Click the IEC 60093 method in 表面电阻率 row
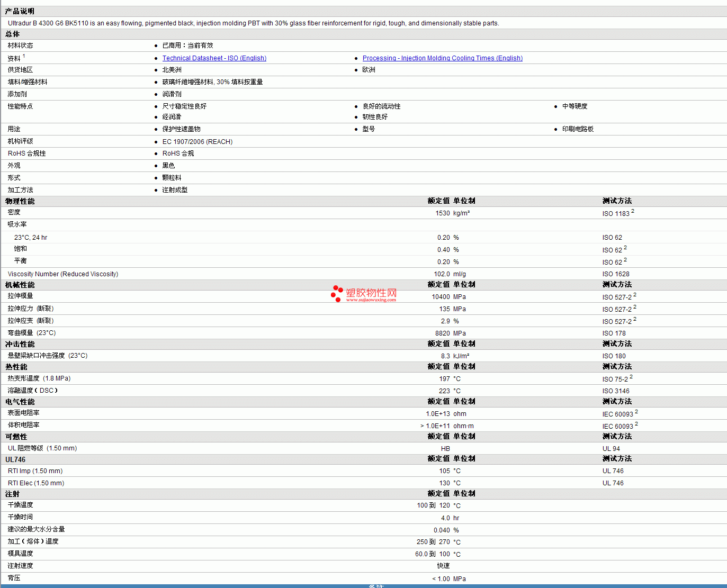This screenshot has width=727, height=588. (x=618, y=414)
